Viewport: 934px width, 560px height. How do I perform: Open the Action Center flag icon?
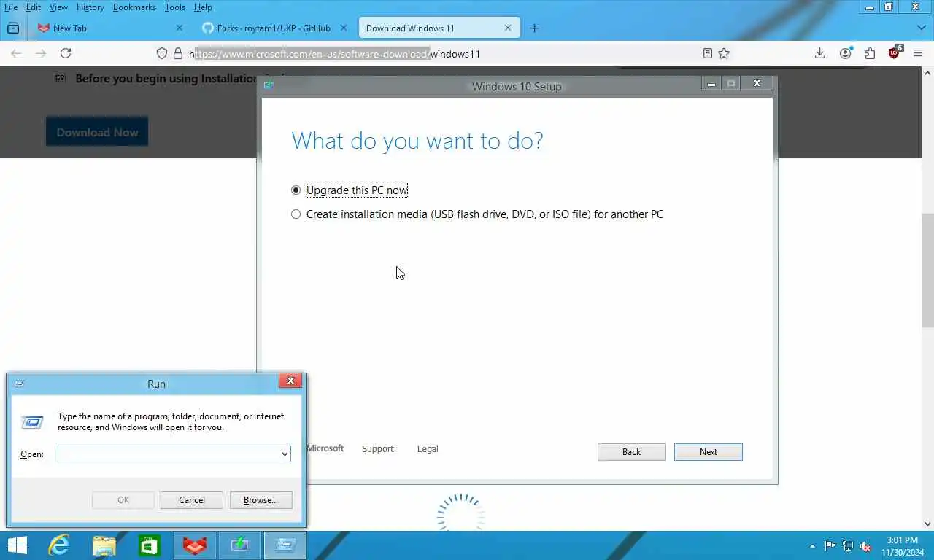point(830,546)
